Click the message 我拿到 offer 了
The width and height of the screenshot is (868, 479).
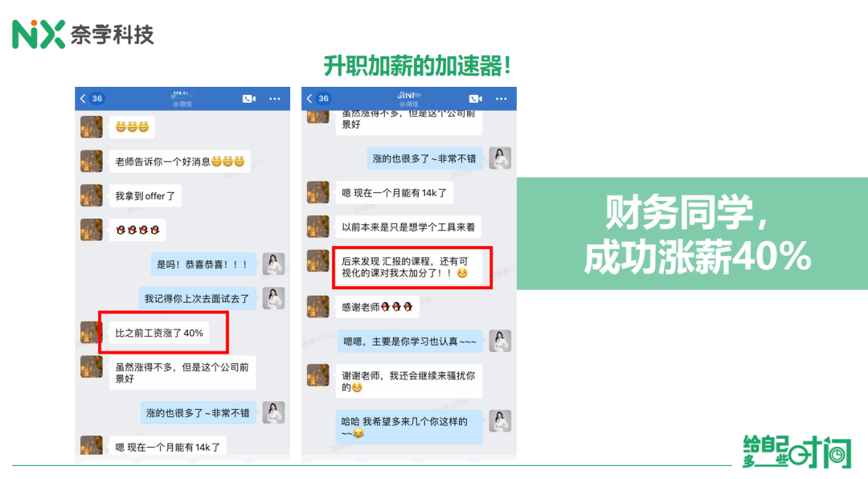click(145, 196)
